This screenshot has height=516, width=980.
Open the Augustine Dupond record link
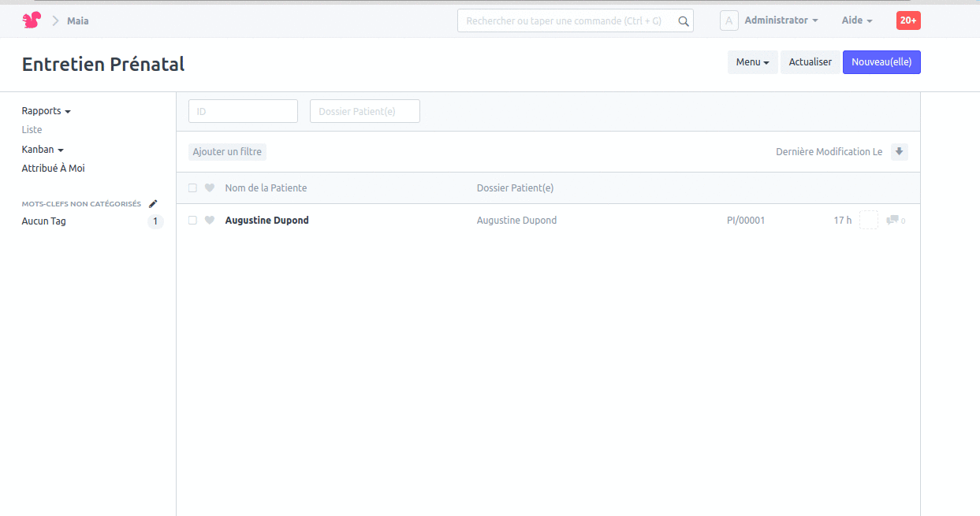[x=266, y=221]
